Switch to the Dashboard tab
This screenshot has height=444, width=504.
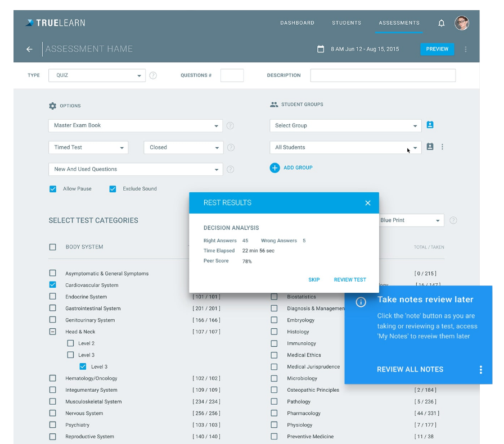297,23
